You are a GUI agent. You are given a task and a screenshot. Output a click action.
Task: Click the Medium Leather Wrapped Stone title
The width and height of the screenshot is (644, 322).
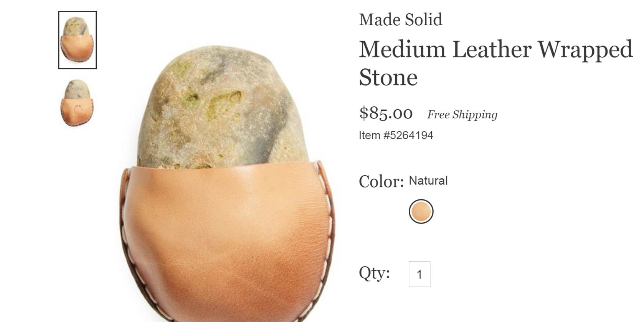click(495, 63)
